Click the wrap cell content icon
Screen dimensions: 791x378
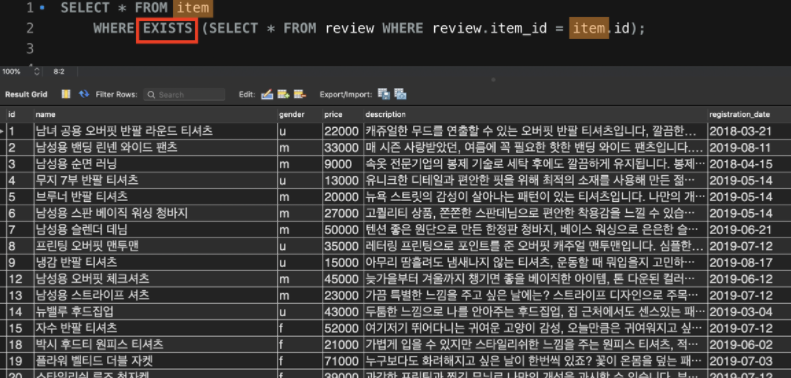pyautogui.click(x=66, y=94)
